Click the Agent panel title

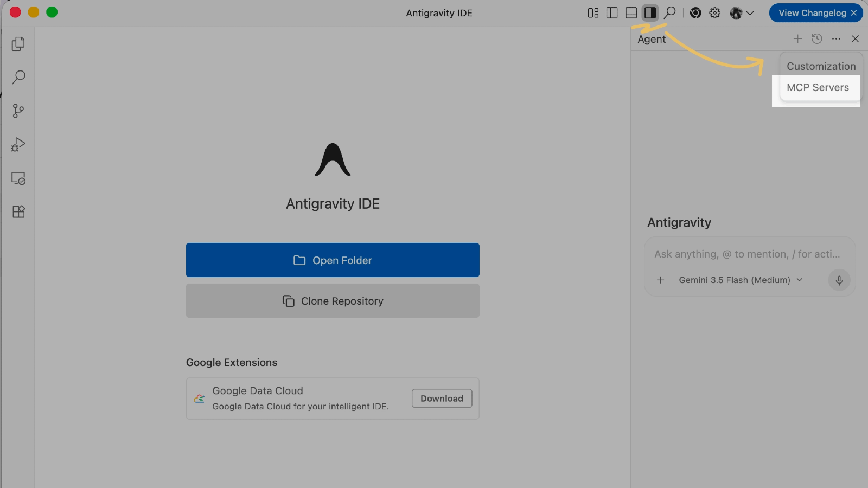(x=652, y=39)
